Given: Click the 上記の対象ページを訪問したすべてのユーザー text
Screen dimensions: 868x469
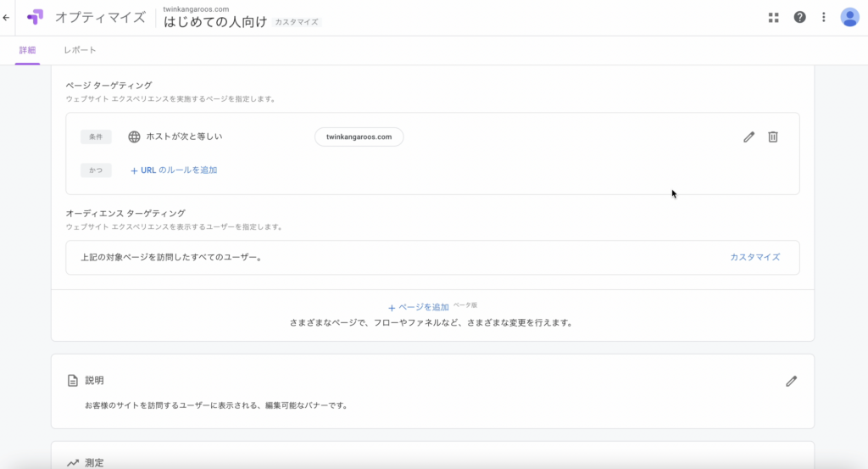Looking at the screenshot, I should (171, 257).
